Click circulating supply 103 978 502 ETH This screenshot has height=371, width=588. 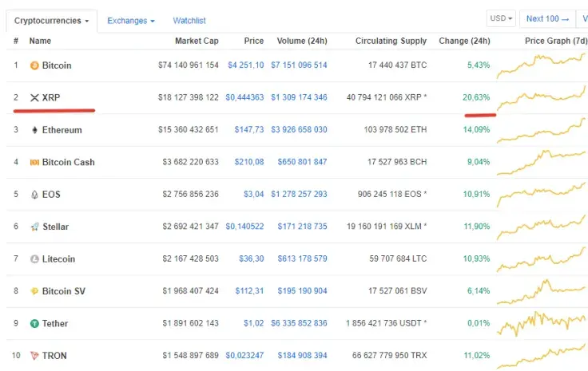(x=395, y=129)
